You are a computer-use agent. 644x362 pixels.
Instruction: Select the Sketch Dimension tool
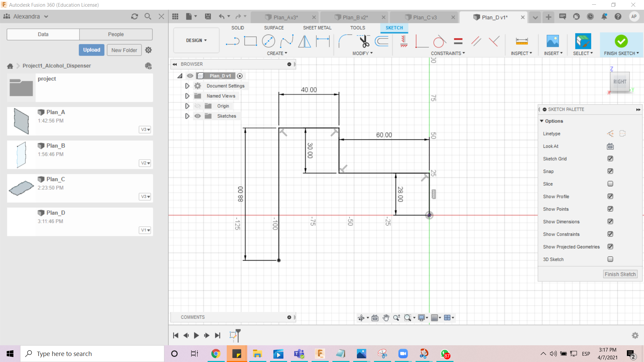tap(323, 41)
